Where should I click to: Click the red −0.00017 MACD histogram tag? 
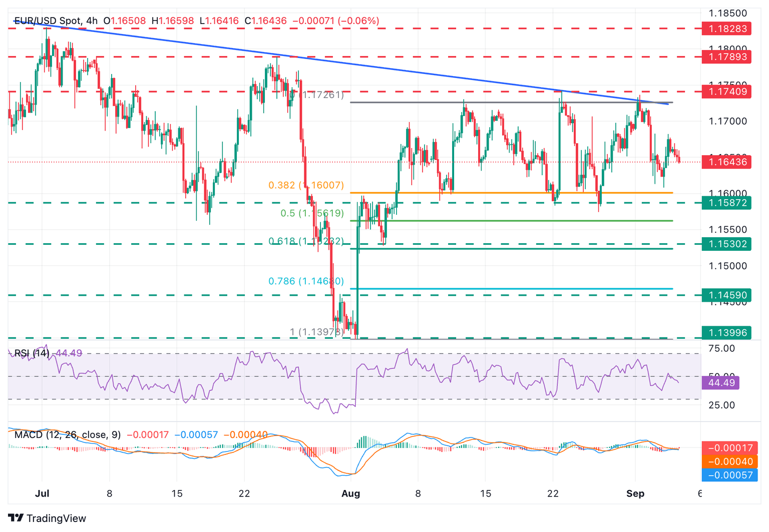click(729, 448)
